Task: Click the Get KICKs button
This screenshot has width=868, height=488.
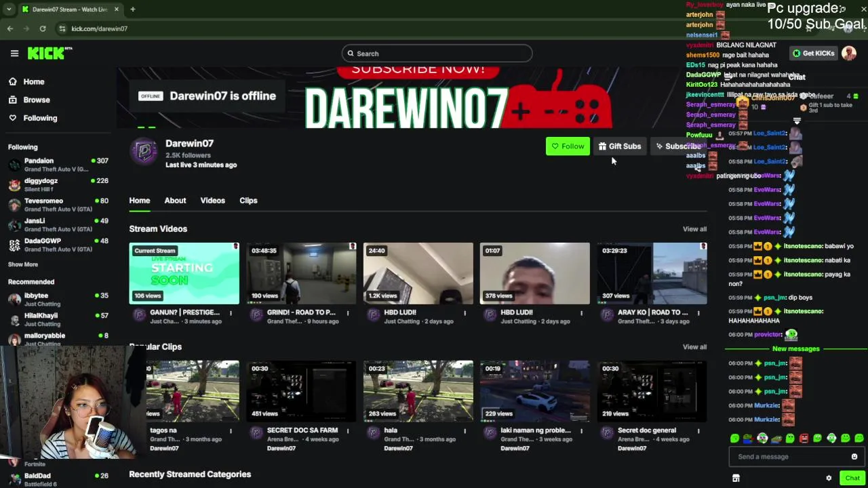Action: point(814,53)
